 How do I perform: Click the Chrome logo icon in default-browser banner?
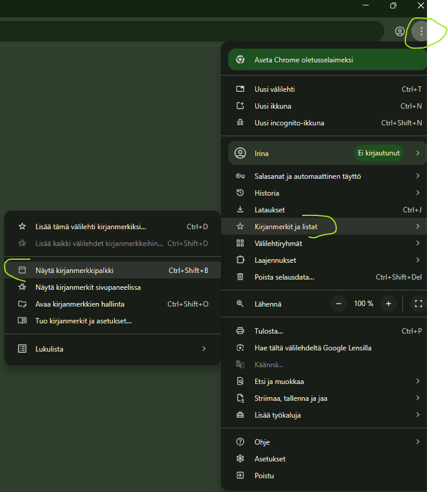[x=240, y=59]
